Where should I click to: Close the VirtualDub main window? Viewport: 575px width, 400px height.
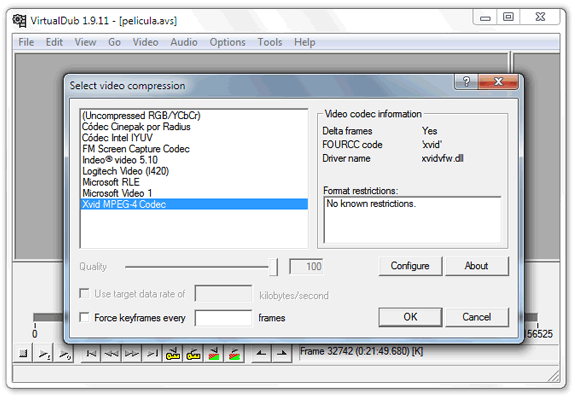(540, 17)
